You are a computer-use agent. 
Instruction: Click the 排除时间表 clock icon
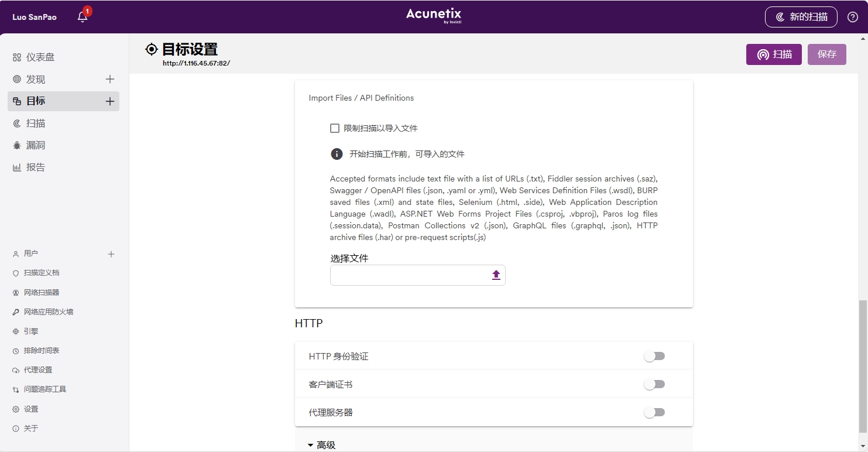(16, 351)
